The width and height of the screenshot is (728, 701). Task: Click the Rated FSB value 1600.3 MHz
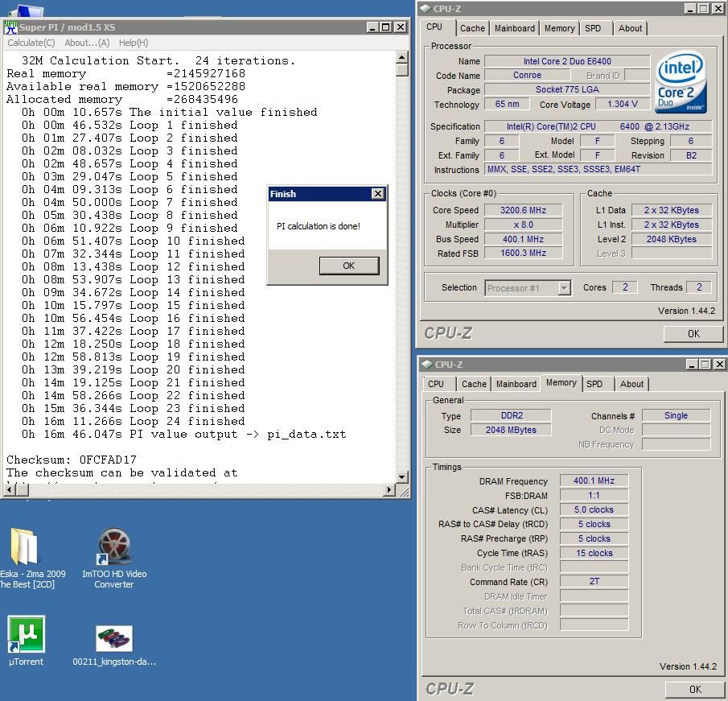(523, 254)
